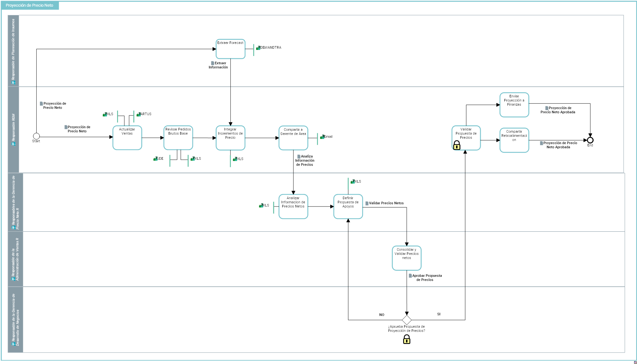Viewport: 637px width, 364px height.
Task: Select the Consolidar y Validar Precios netos task
Action: 407,258
